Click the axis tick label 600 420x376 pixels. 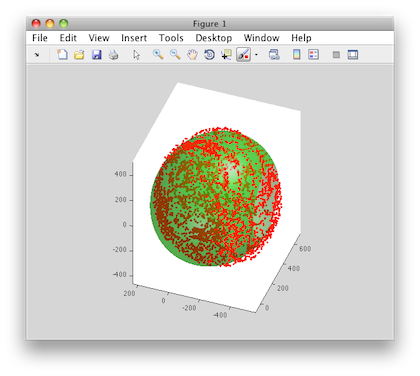pos(305,249)
